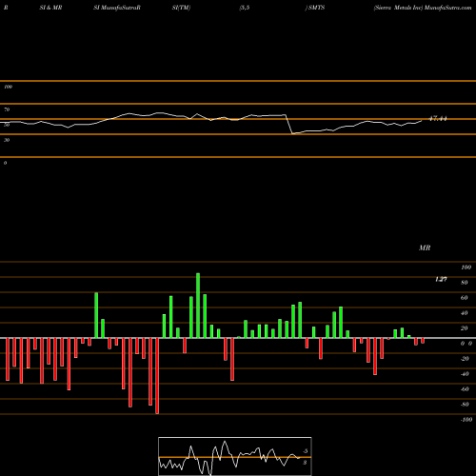Click the 50 level label on RSI axis
476x476 pixels.
(7, 125)
